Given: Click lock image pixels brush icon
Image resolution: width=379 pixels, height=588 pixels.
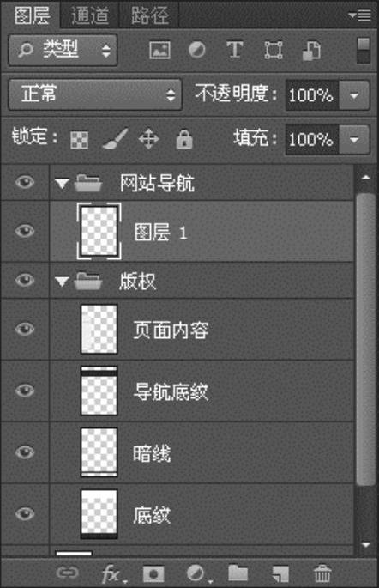Looking at the screenshot, I should click(115, 139).
